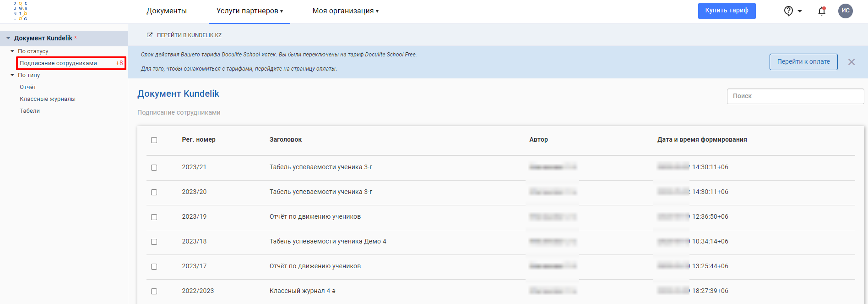Collapse the По статусу group
This screenshot has height=304, width=868.
click(12, 51)
